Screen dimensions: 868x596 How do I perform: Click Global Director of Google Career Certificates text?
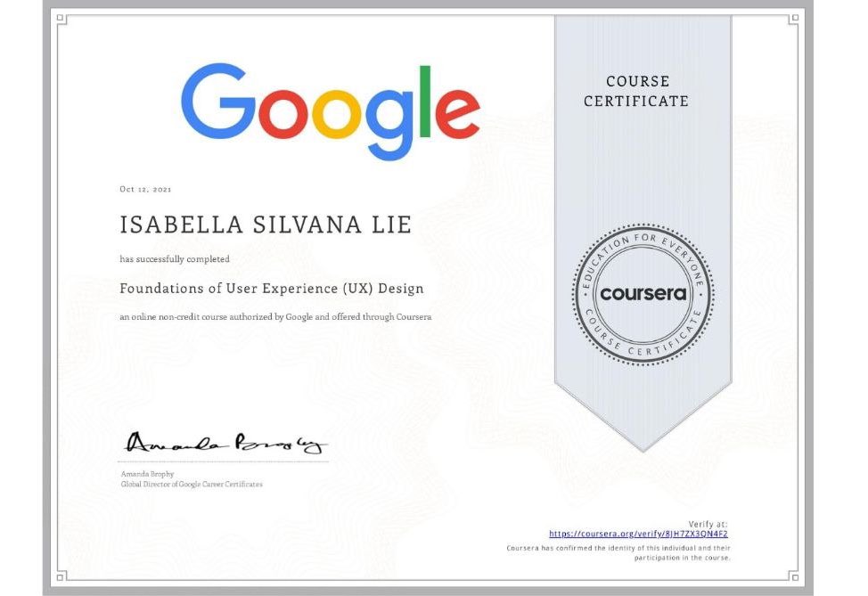tap(192, 485)
